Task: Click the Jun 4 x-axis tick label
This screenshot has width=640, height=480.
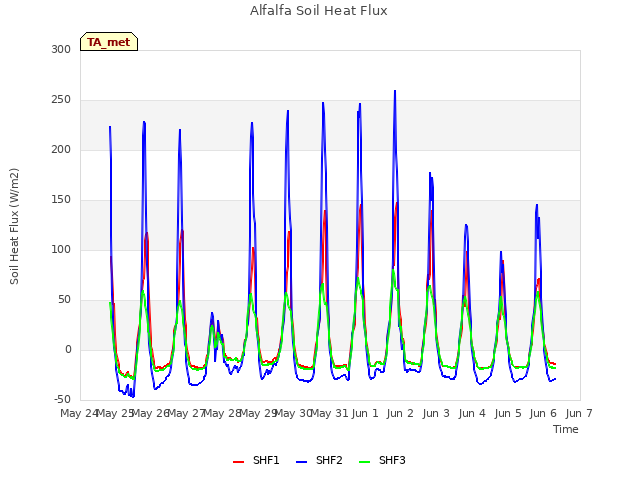Action: [472, 413]
